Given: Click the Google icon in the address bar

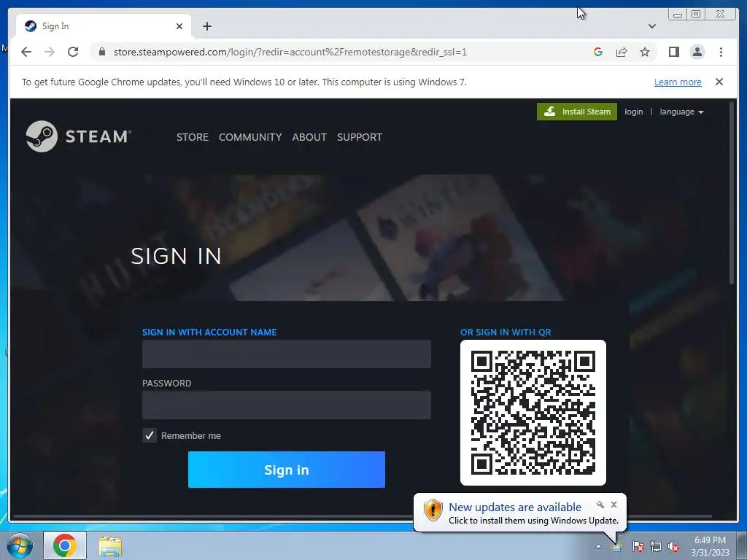Looking at the screenshot, I should coord(598,52).
